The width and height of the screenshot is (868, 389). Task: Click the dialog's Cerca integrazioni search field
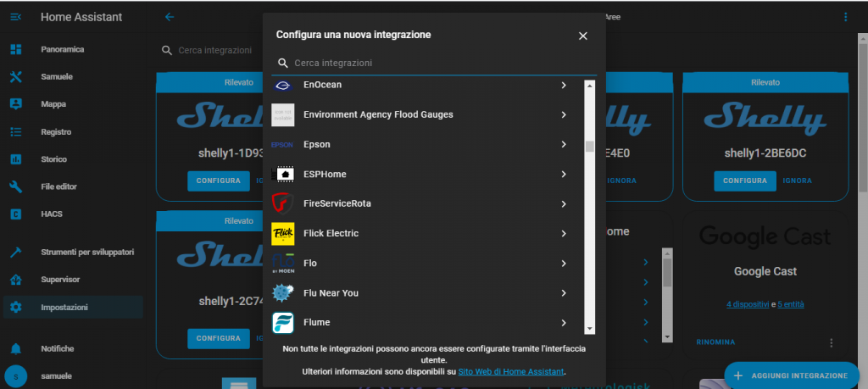tap(434, 63)
